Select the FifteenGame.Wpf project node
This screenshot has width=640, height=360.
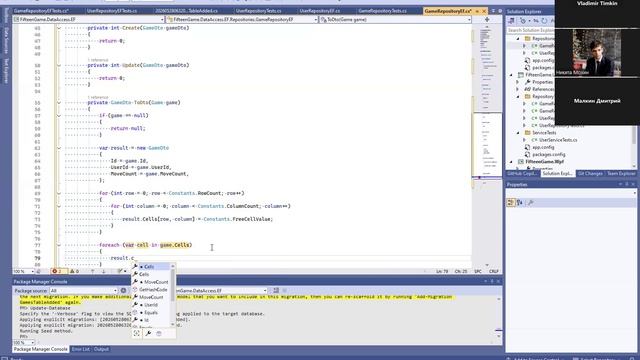[544, 162]
